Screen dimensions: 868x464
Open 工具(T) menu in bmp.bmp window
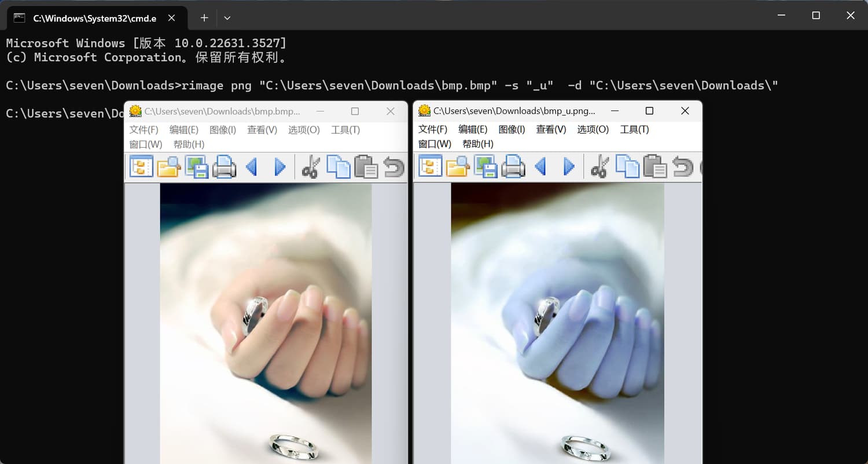point(345,130)
